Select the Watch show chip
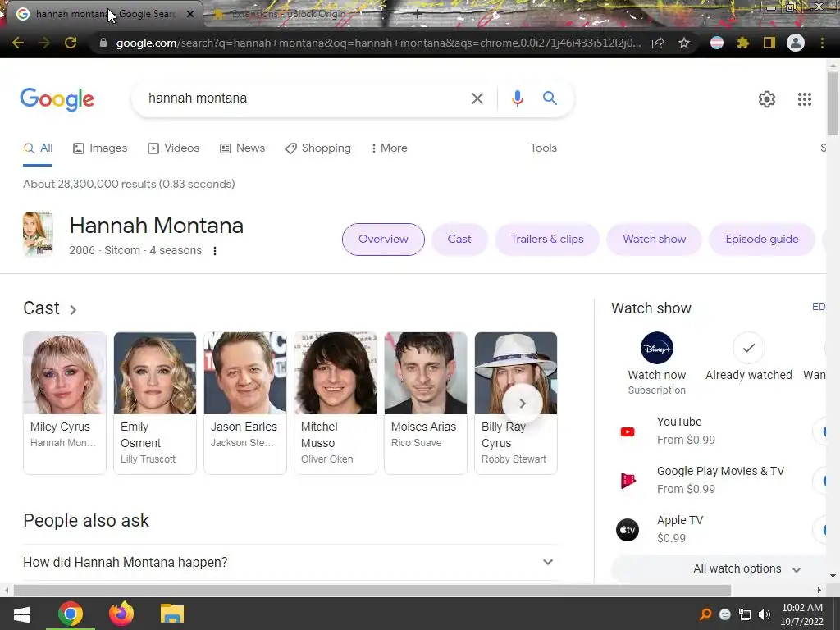The height and width of the screenshot is (630, 840). [654, 239]
